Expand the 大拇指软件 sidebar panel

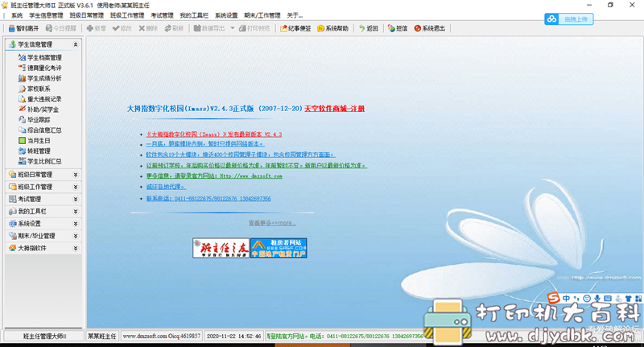click(x=76, y=249)
